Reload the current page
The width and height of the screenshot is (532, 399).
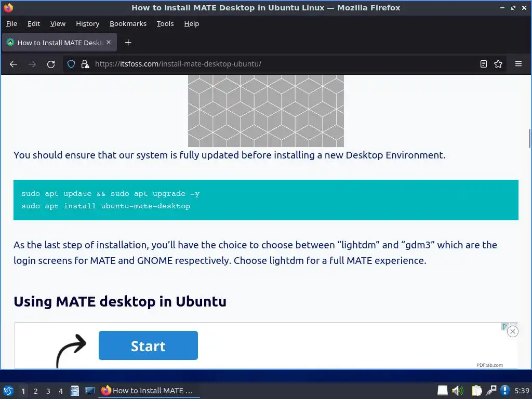click(51, 64)
